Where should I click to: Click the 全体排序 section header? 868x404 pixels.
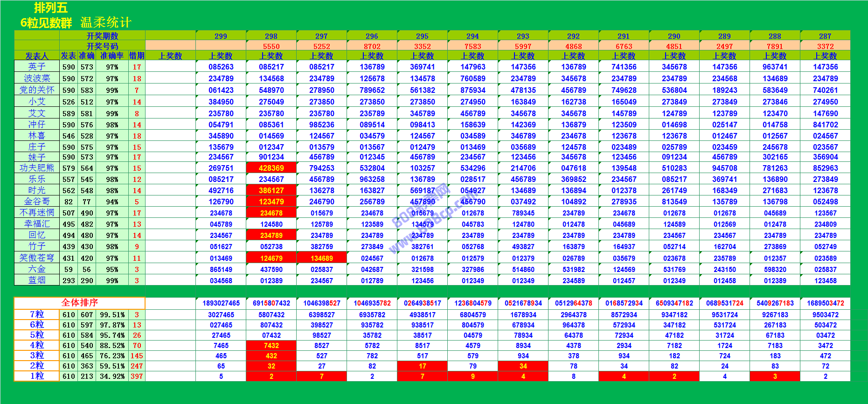pos(79,303)
